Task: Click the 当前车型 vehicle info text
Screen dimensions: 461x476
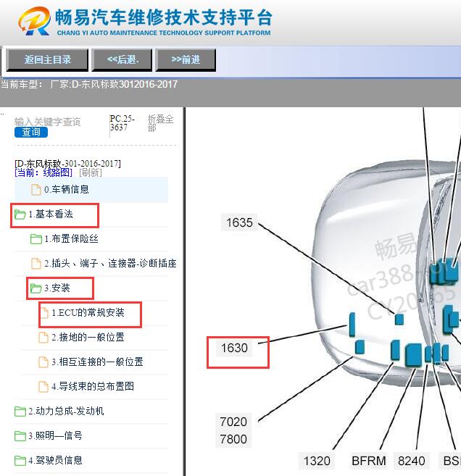Action: pos(89,84)
